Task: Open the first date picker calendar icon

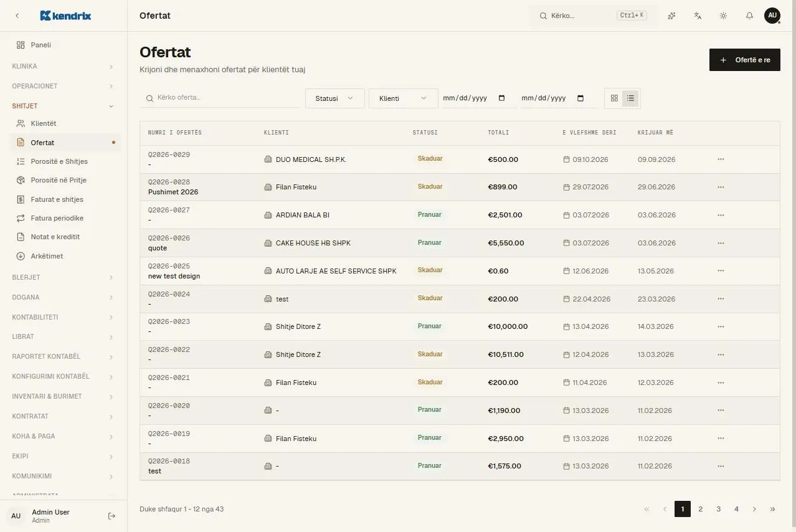Action: (502, 98)
